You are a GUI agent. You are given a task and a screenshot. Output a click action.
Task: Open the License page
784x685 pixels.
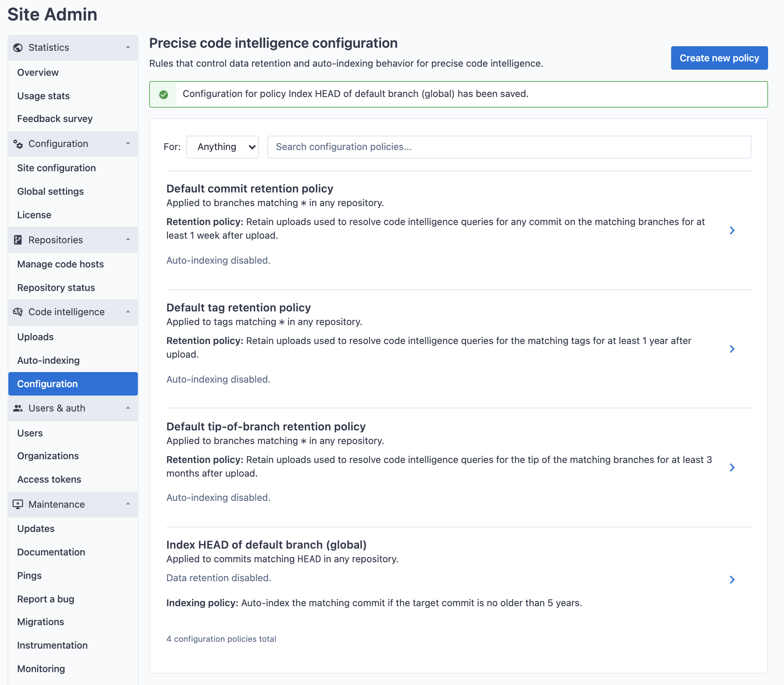pos(34,215)
